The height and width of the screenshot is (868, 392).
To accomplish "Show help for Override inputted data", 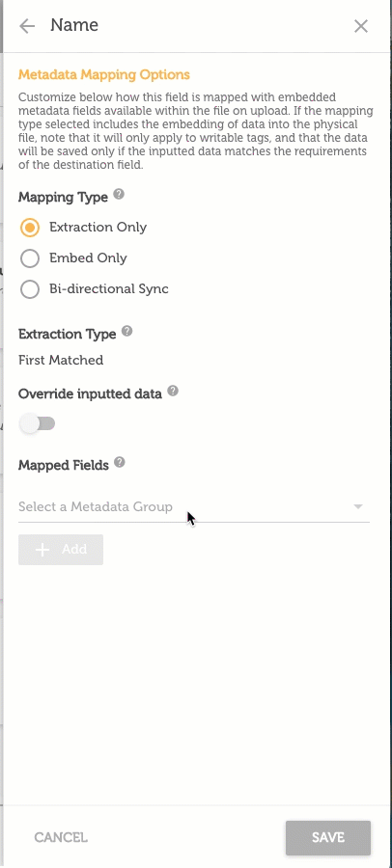I will pos(173,391).
